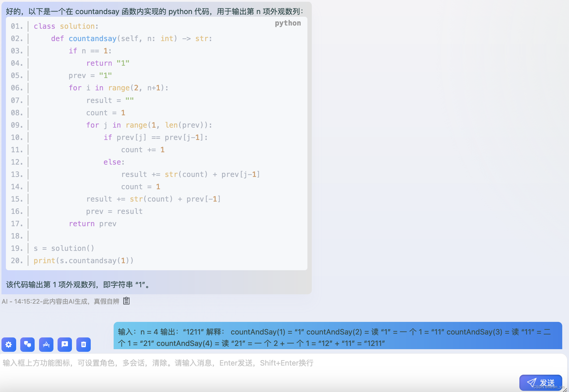Start a new conversation with plus bubble icon
The height and width of the screenshot is (392, 569).
coord(65,344)
